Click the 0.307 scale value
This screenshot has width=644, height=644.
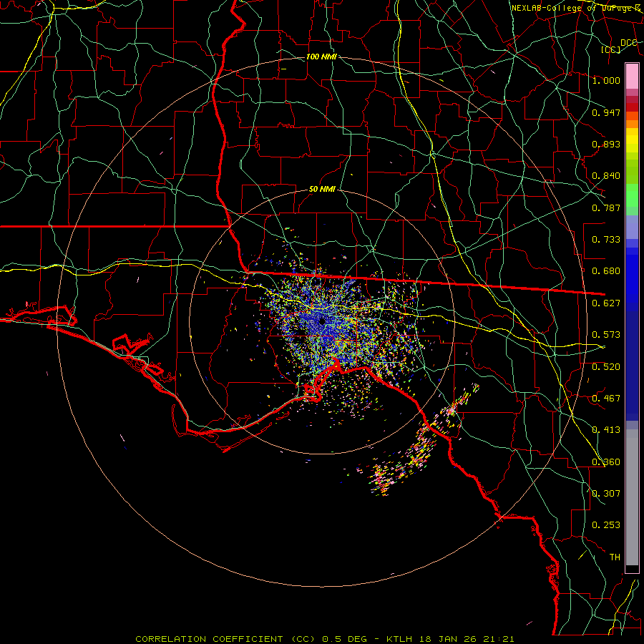[606, 494]
